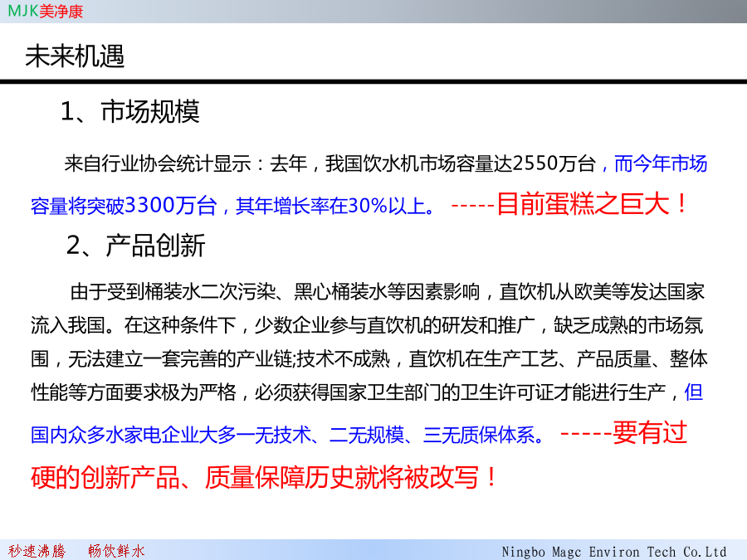
Task: Click the line starting 流入我国。在这种条件下
Action: tap(367, 325)
